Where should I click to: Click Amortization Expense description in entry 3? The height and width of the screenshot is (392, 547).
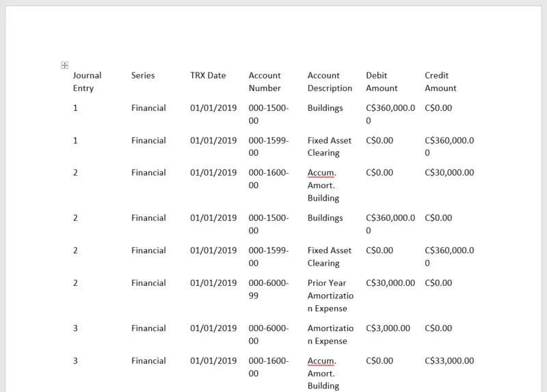pos(330,335)
